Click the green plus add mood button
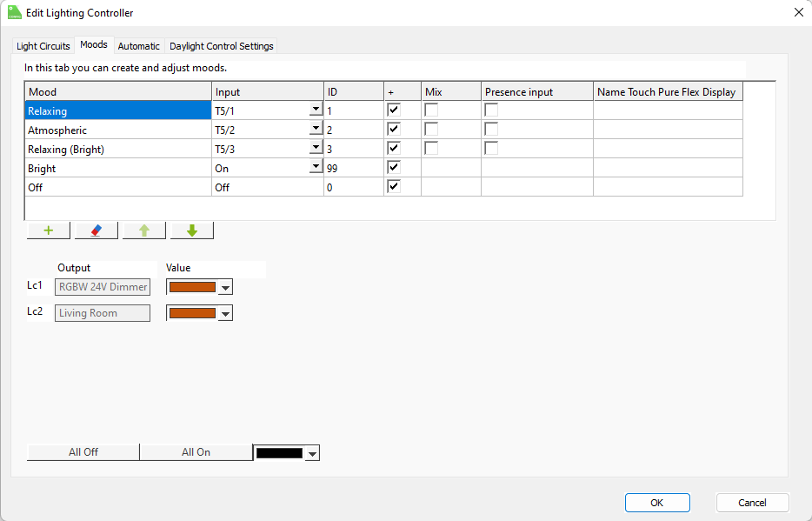This screenshot has height=521, width=812. point(49,230)
